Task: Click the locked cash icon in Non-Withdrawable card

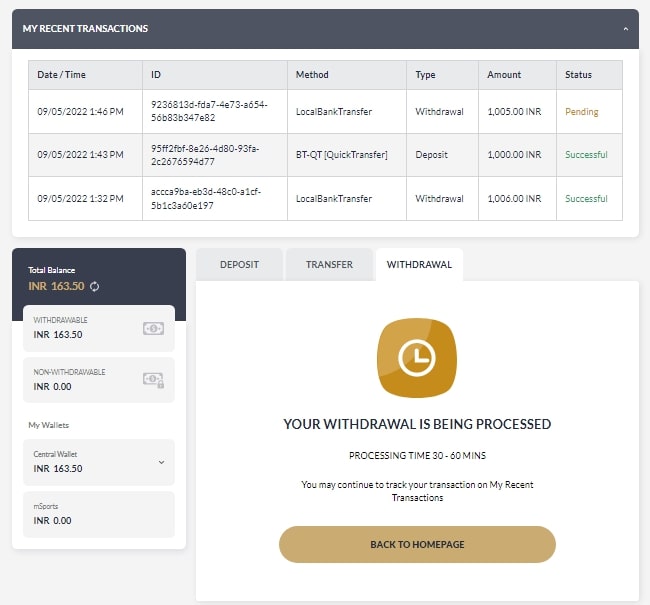Action: (153, 379)
